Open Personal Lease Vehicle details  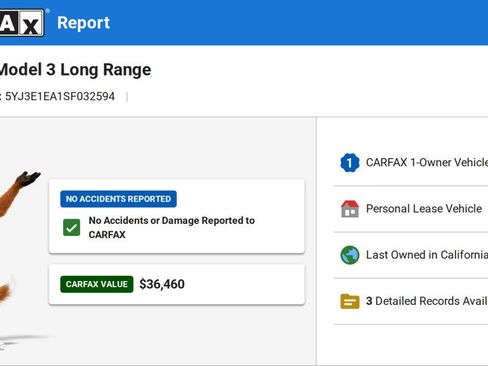[424, 209]
